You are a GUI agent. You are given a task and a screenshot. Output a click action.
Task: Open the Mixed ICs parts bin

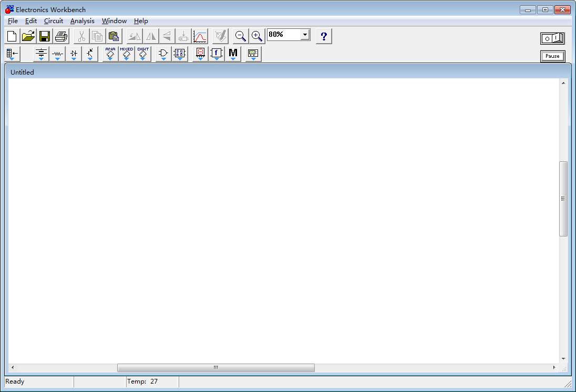126,54
